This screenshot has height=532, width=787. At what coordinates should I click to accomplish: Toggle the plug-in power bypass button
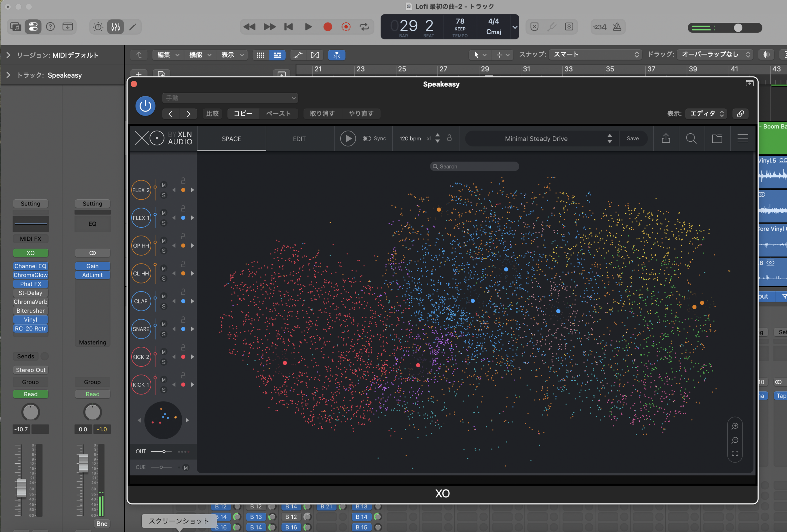click(x=145, y=106)
